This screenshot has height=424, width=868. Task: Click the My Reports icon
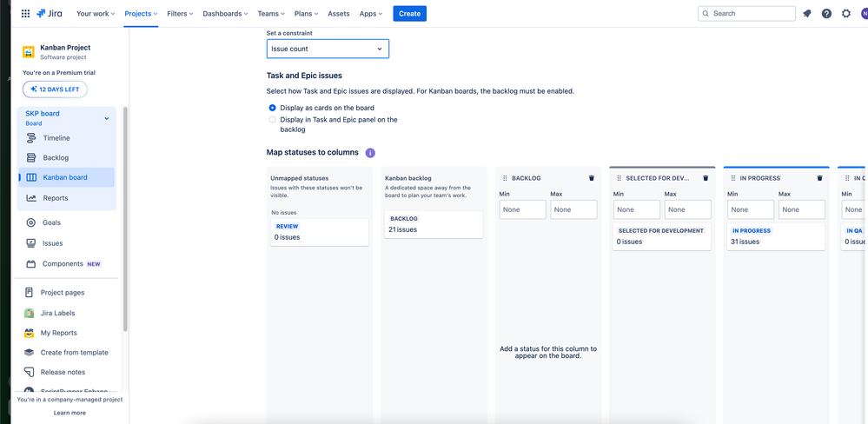(x=30, y=333)
